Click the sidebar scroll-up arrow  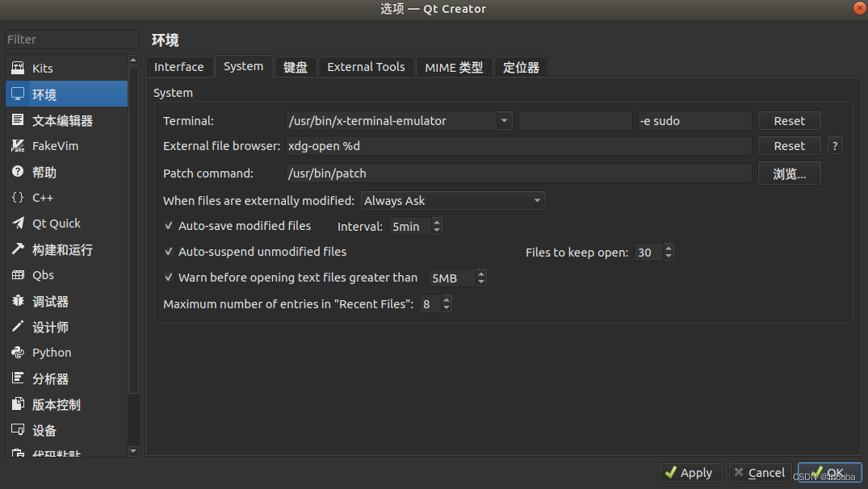click(133, 60)
